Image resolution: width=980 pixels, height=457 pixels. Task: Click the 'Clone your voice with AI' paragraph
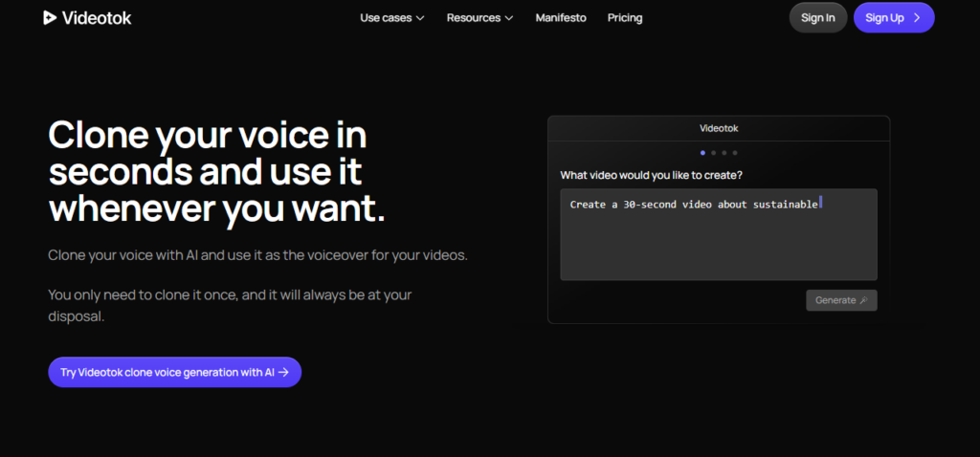click(257, 256)
